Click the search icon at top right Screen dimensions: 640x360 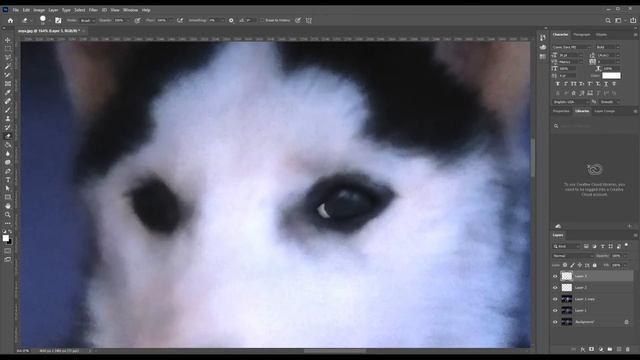click(608, 20)
